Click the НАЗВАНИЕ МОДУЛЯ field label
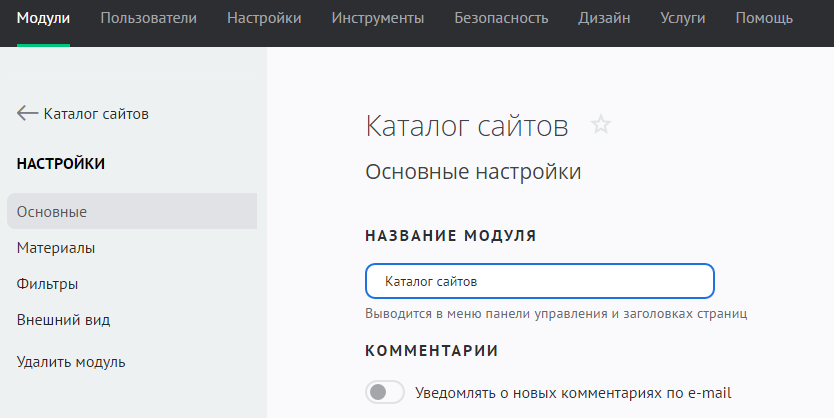The width and height of the screenshot is (834, 418). [450, 236]
